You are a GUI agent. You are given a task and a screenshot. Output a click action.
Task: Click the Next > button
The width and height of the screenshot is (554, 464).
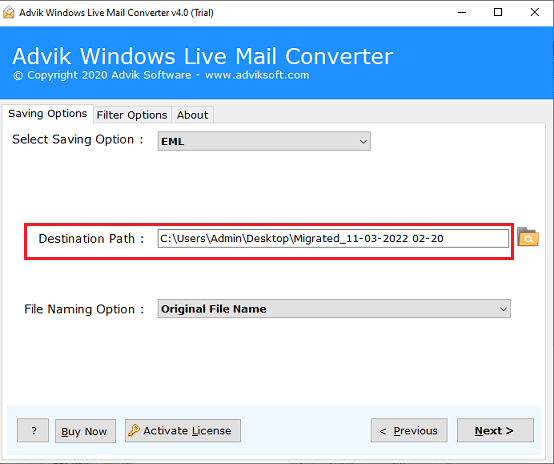coord(495,430)
